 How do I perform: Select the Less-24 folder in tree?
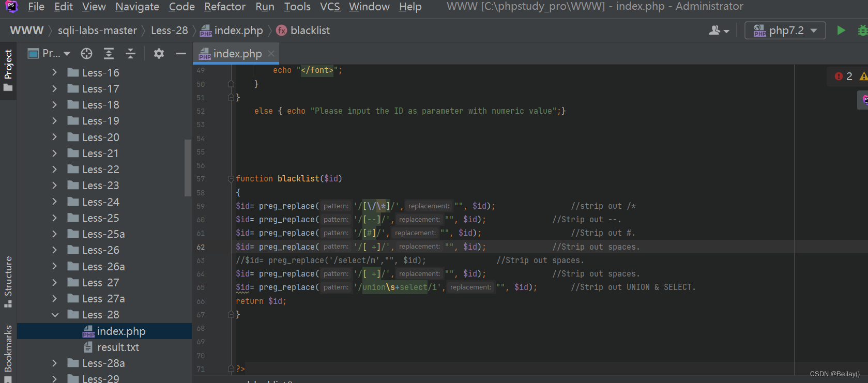101,202
